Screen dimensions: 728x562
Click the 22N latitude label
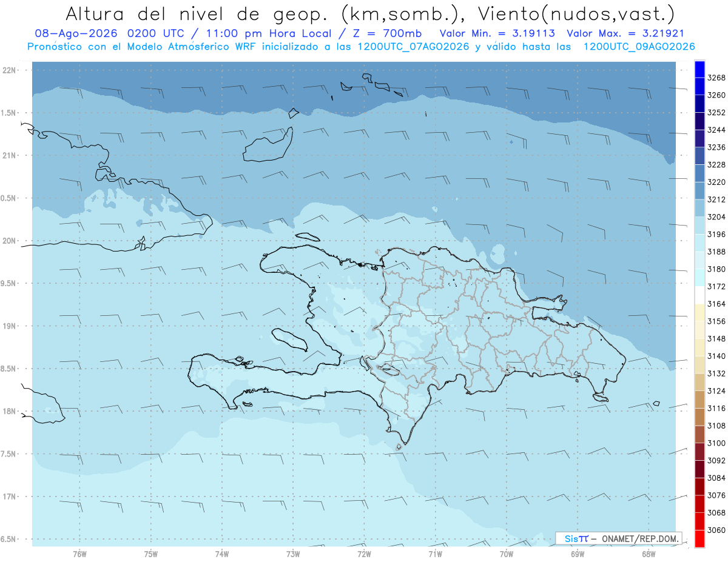9,70
